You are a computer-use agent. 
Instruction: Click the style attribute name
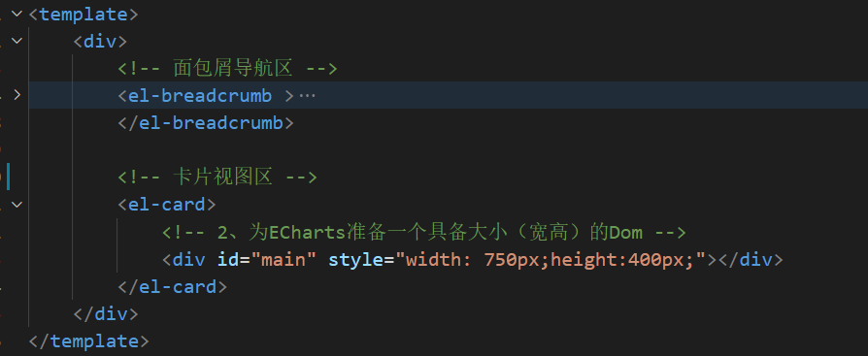point(355,259)
